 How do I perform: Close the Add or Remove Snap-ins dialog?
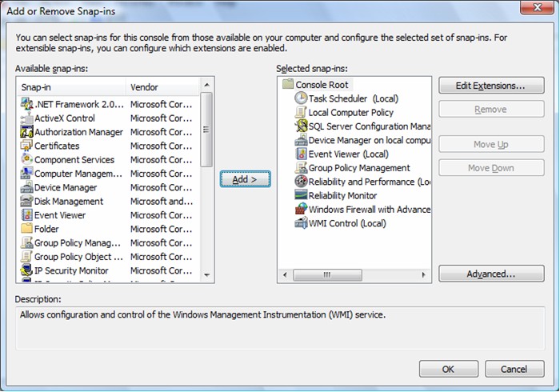pos(537,7)
